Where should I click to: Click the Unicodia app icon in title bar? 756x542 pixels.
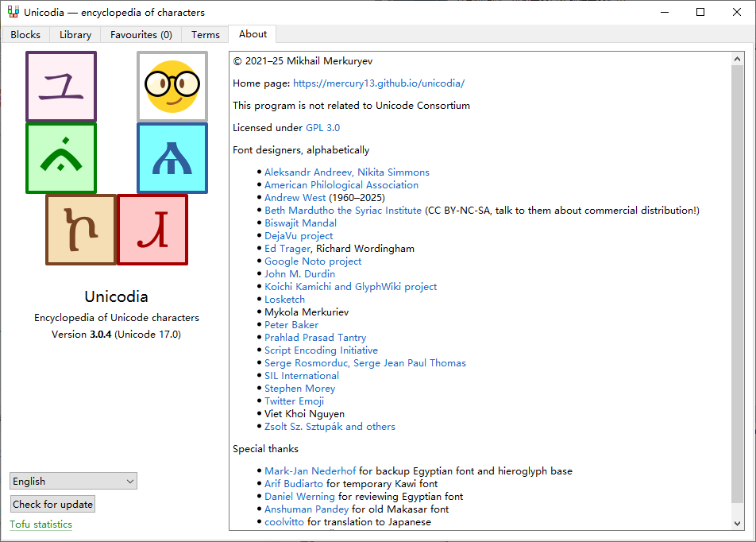(13, 12)
